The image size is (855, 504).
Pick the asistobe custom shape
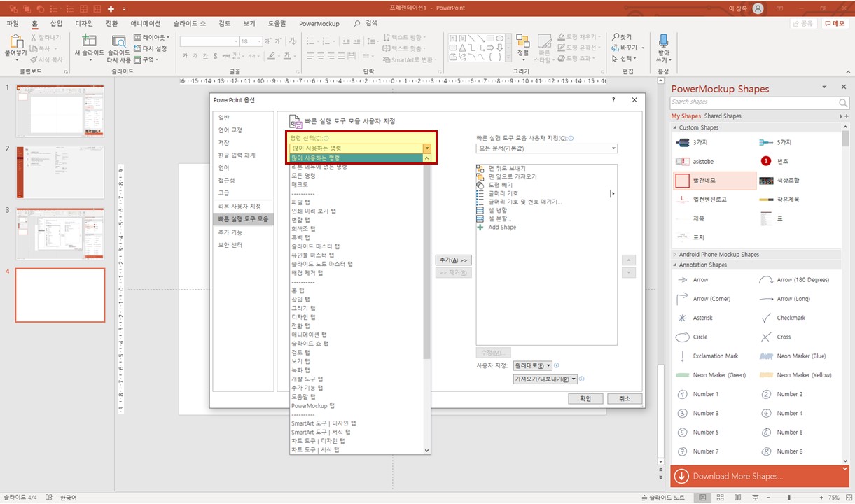point(714,161)
